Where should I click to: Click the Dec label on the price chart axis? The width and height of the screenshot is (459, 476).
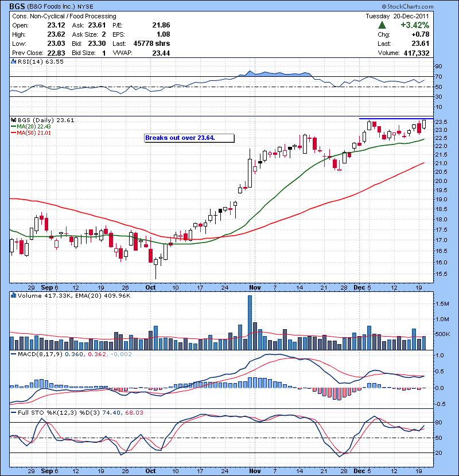[x=359, y=287]
